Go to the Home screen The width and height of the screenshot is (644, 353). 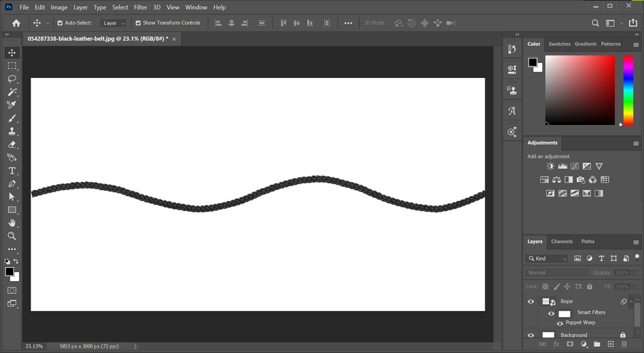(x=16, y=23)
